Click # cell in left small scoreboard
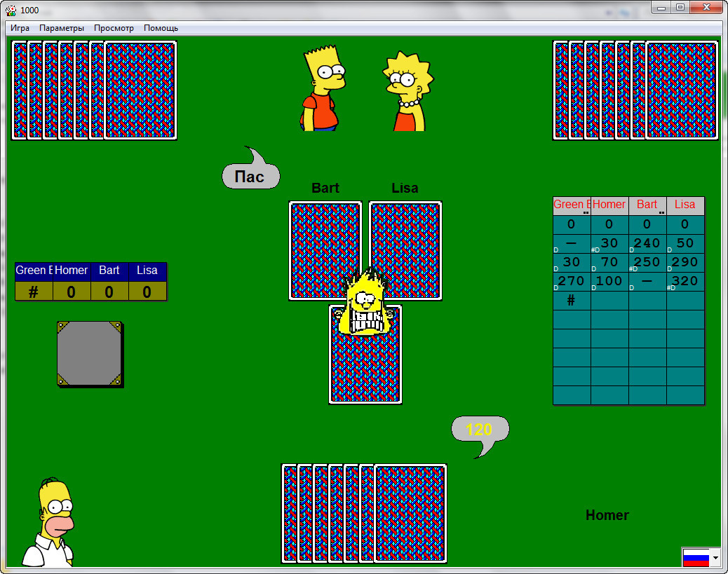This screenshot has width=728, height=574. (x=34, y=292)
